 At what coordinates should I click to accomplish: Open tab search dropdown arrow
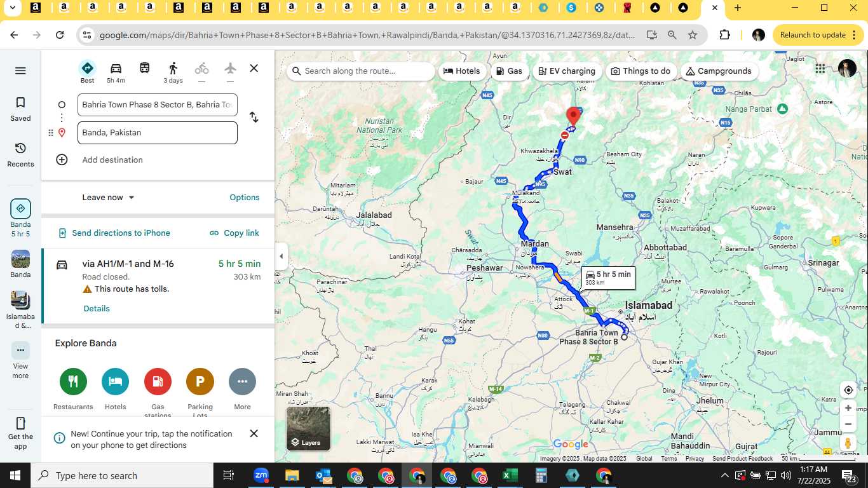tap(12, 8)
